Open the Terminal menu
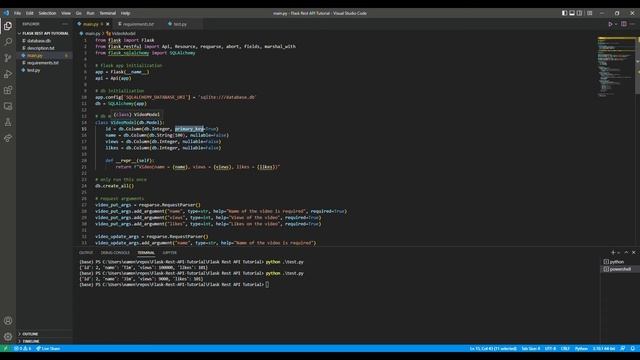This screenshot has height=360, width=640. point(108,13)
